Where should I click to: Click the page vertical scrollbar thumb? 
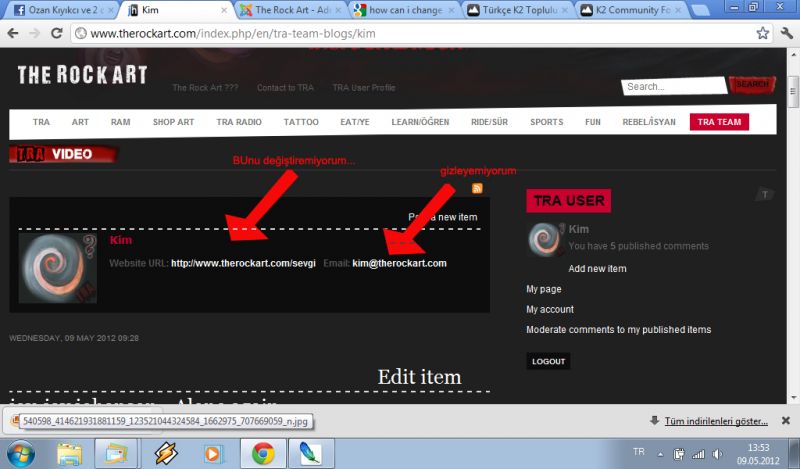click(793, 92)
